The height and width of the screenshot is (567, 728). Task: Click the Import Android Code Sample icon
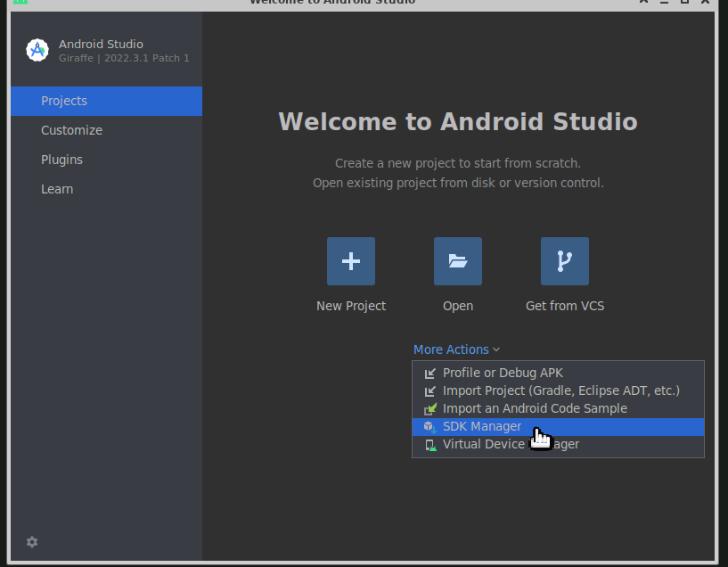pyautogui.click(x=429, y=408)
